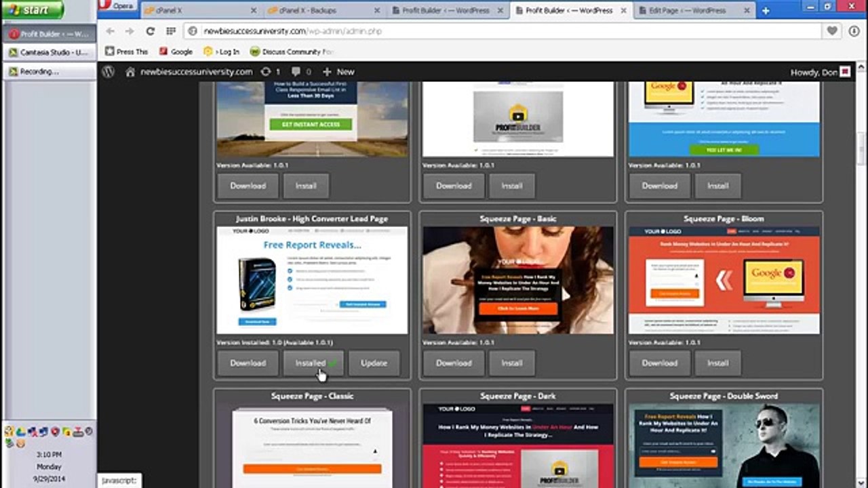Go forward with the browser forward arrow
This screenshot has height=488, width=868.
coord(130,31)
